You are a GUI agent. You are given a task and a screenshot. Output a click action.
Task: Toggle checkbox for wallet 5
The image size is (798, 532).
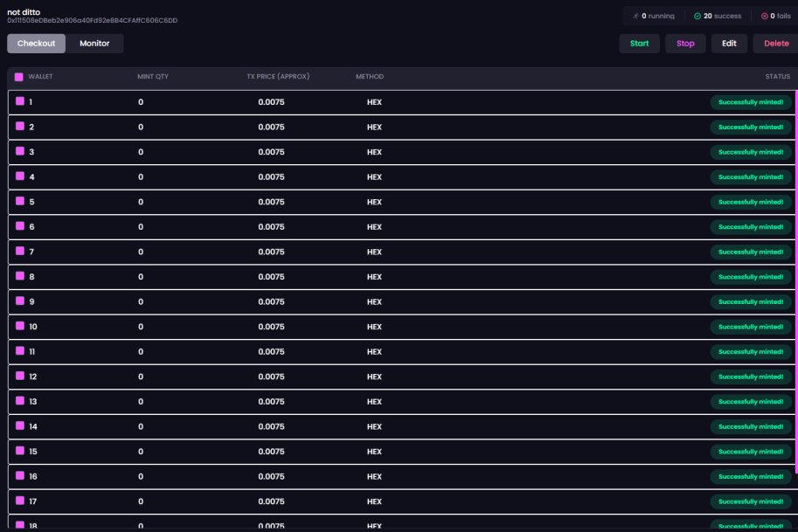(x=20, y=200)
